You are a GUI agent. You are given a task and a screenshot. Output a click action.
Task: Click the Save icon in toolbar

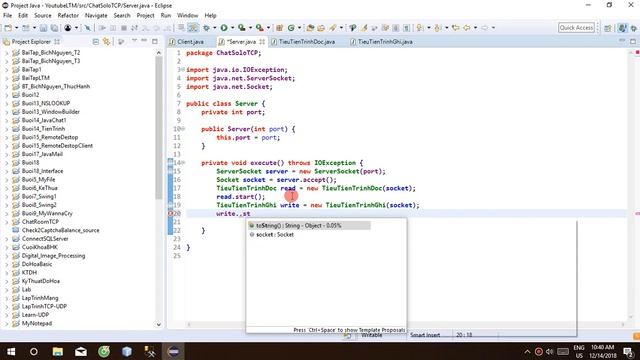pos(43,28)
